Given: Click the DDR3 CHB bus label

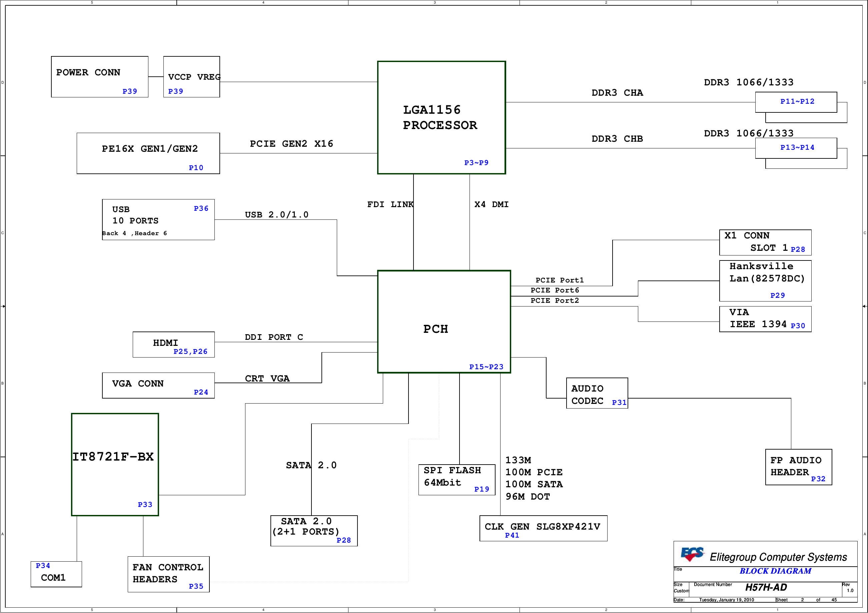Looking at the screenshot, I should pyautogui.click(x=617, y=139).
